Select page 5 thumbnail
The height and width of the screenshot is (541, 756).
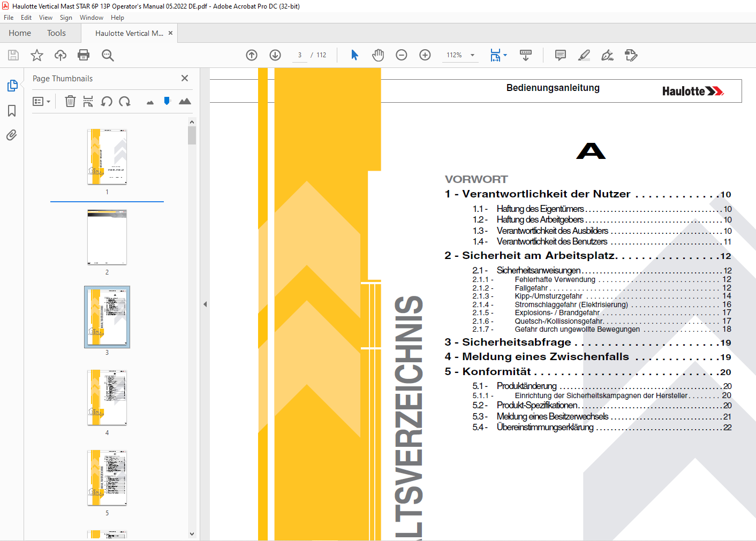pos(107,478)
